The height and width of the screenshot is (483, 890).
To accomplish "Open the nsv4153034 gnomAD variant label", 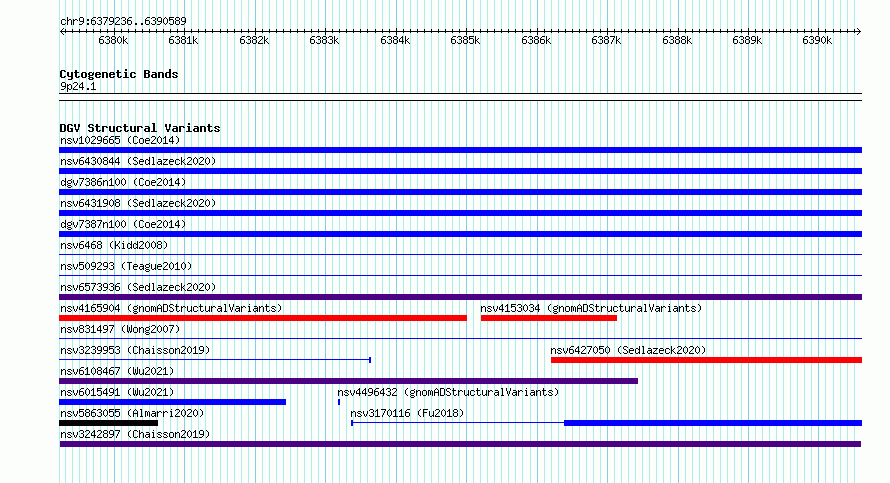I will 591,308.
